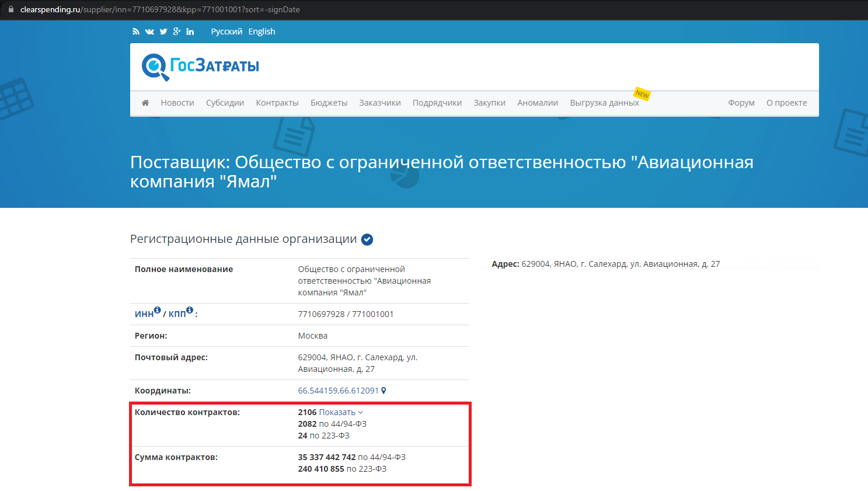This screenshot has width=868, height=491.
Task: Click the ИНН info icon
Action: (158, 310)
